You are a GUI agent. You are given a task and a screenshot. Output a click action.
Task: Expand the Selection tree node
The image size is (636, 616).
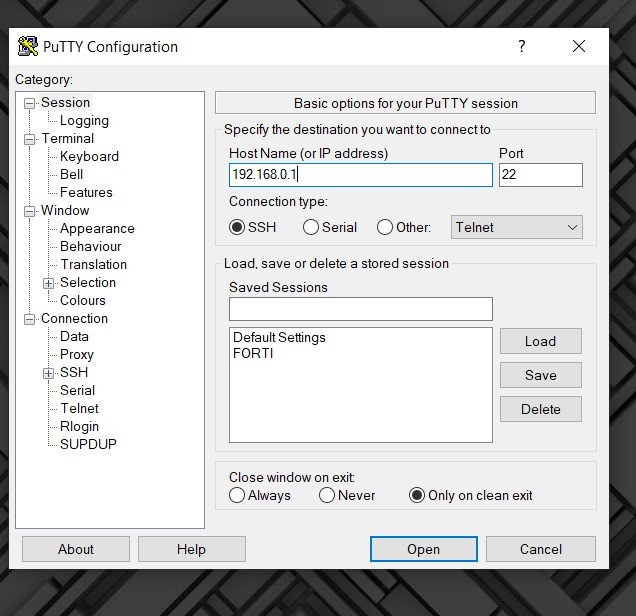[x=48, y=283]
